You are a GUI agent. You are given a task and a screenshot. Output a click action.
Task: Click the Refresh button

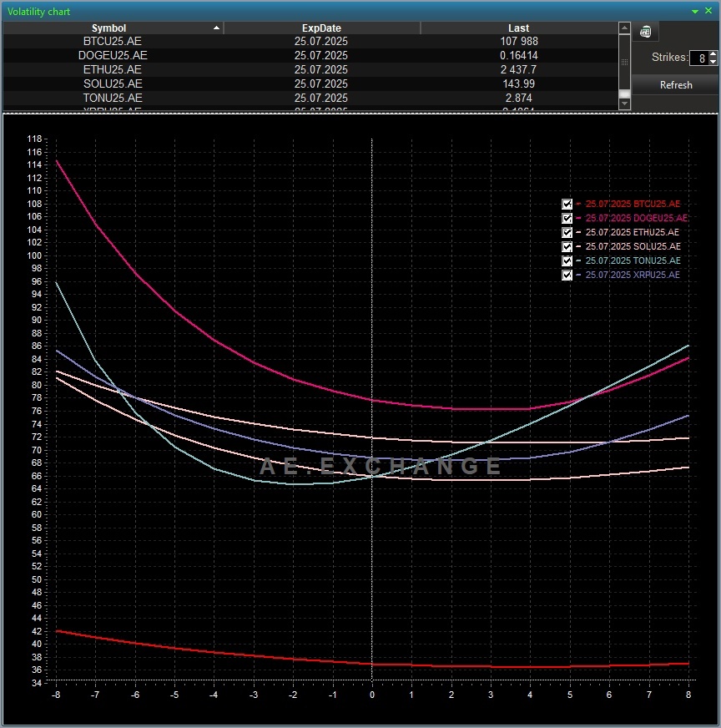click(x=676, y=85)
